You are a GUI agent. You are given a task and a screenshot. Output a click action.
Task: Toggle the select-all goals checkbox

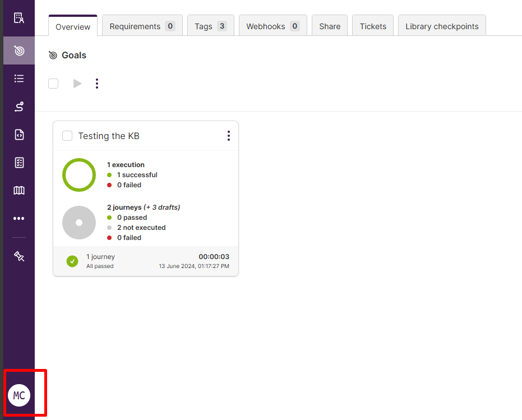(53, 84)
